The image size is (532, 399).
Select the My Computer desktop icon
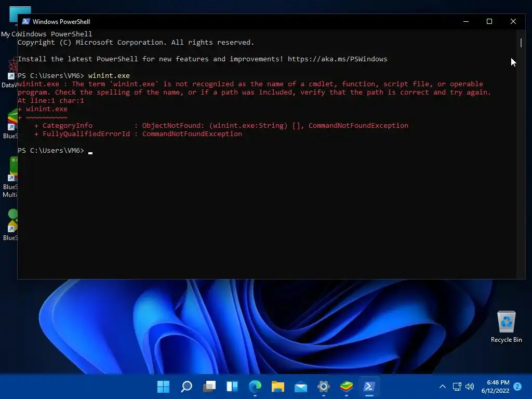click(9, 22)
